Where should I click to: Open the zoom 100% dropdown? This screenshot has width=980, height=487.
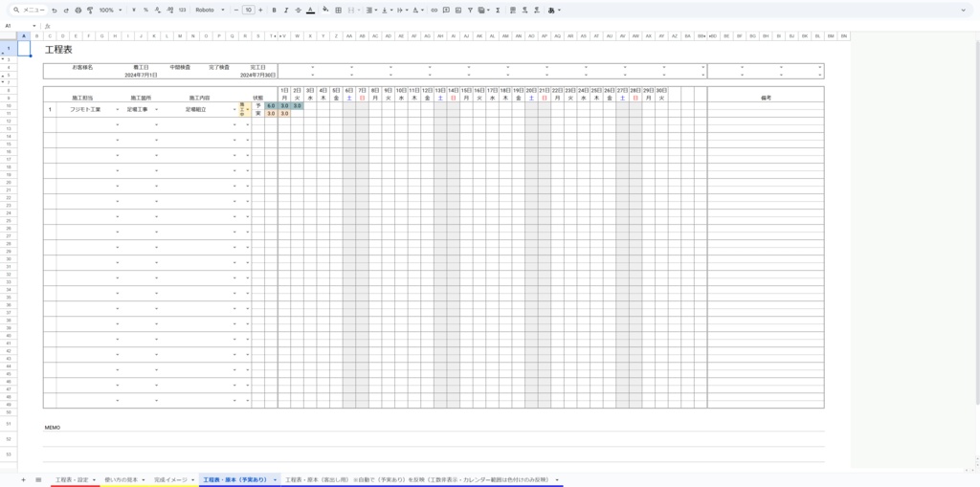click(x=111, y=10)
